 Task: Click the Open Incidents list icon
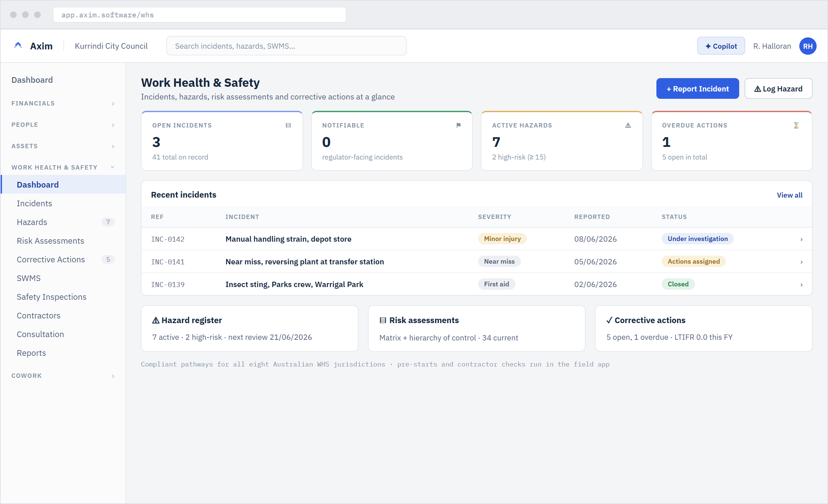click(288, 125)
